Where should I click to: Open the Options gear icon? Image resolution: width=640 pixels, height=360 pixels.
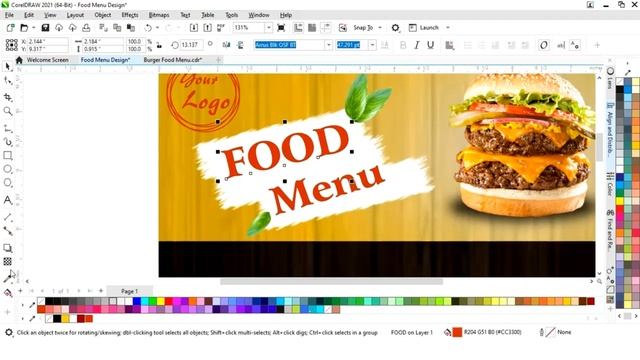(395, 28)
